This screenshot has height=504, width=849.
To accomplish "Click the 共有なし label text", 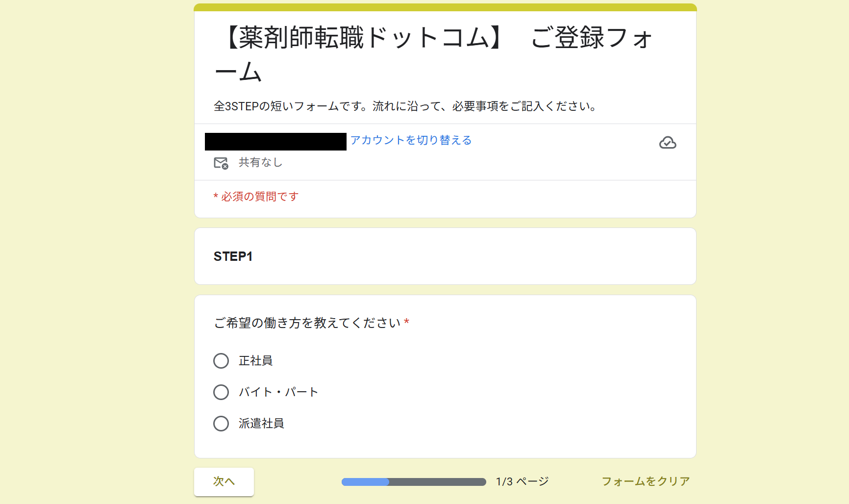I will (x=259, y=162).
